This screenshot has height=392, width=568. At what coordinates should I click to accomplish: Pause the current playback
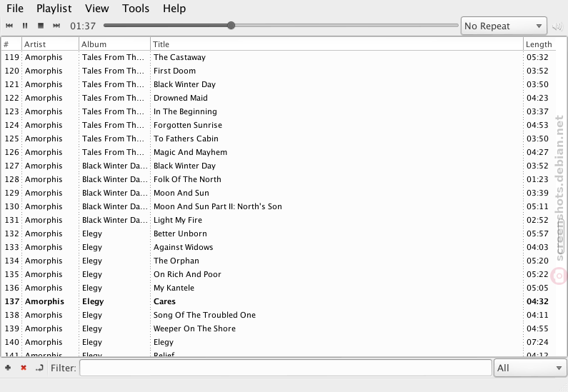coord(25,26)
